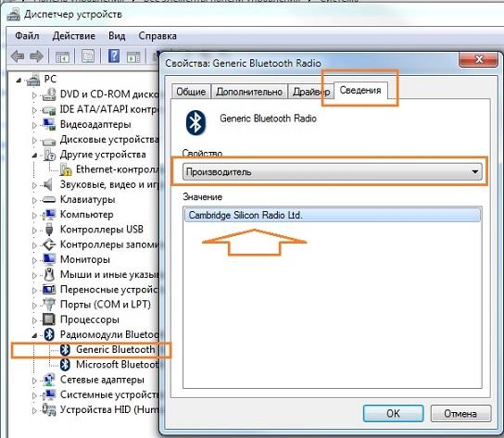Expand the DVD и CD-ROM node
504x438 pixels.
(x=34, y=95)
